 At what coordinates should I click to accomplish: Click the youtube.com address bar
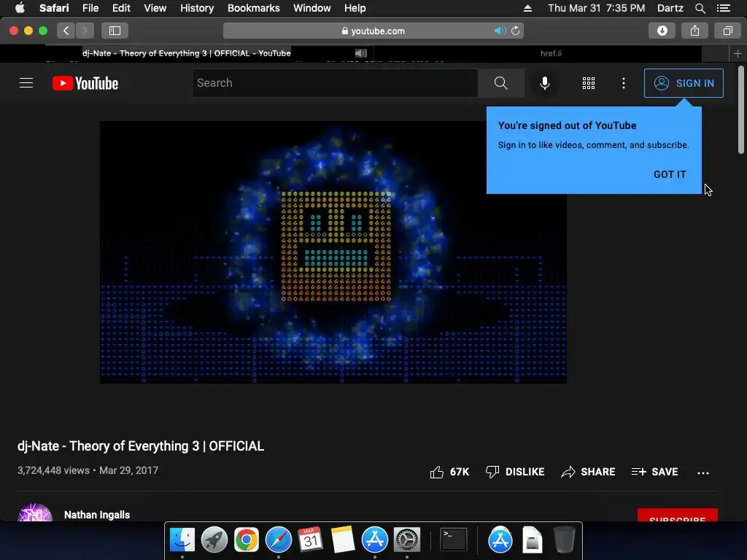click(x=373, y=31)
